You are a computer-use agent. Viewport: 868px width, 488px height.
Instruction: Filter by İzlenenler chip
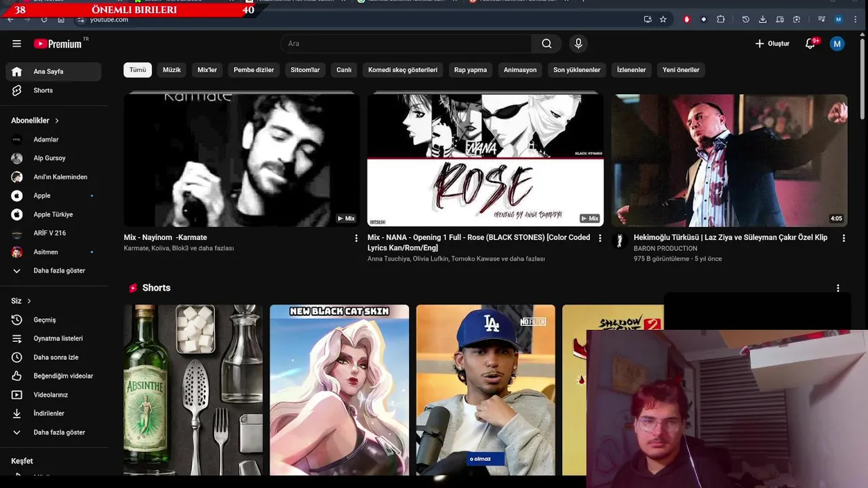[631, 70]
